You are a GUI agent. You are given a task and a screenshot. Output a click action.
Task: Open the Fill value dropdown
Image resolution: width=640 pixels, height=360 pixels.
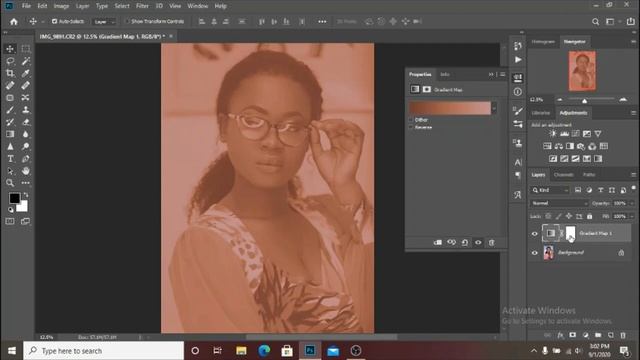point(632,216)
